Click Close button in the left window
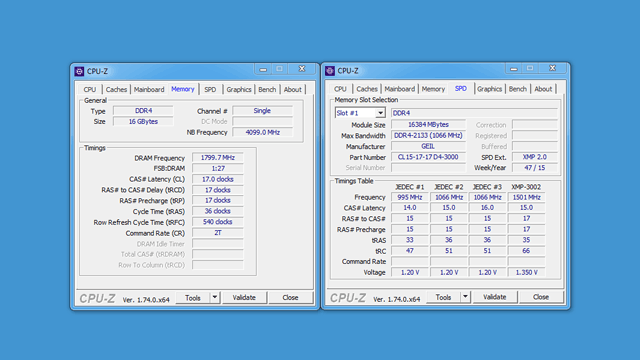Screen dimensions: 640x360 (x=291, y=298)
